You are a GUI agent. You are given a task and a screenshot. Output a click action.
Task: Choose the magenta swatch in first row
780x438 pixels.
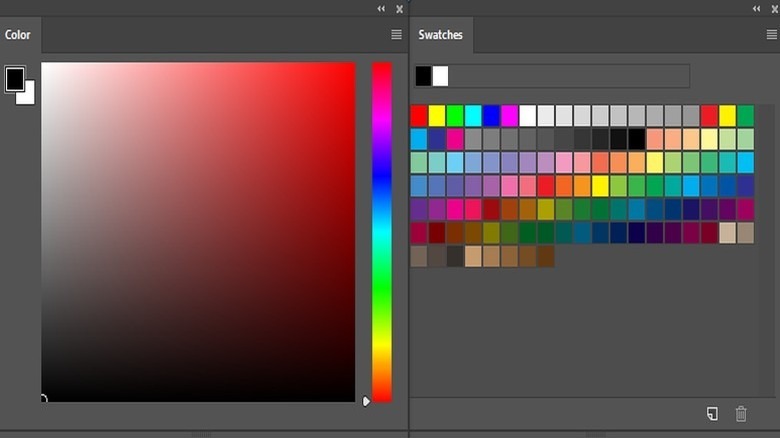pos(509,116)
